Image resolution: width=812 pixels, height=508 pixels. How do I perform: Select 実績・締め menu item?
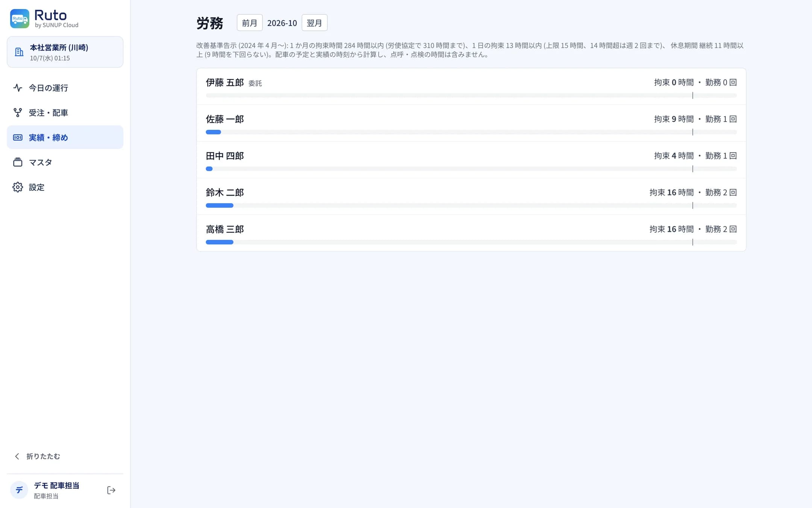pos(65,137)
